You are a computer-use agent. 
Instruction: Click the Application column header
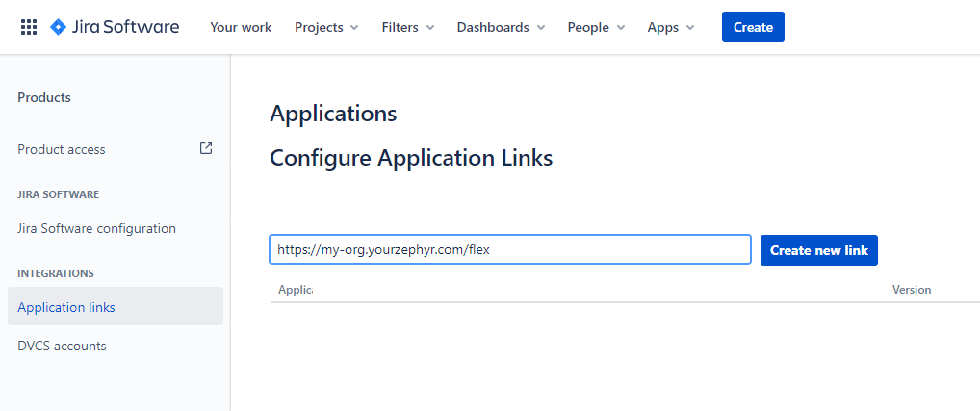point(296,290)
